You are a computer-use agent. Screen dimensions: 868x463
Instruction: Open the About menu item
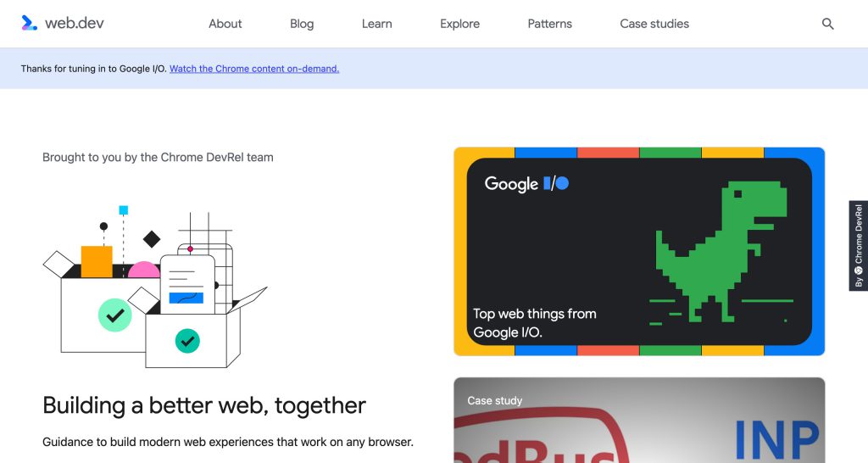[x=225, y=24]
